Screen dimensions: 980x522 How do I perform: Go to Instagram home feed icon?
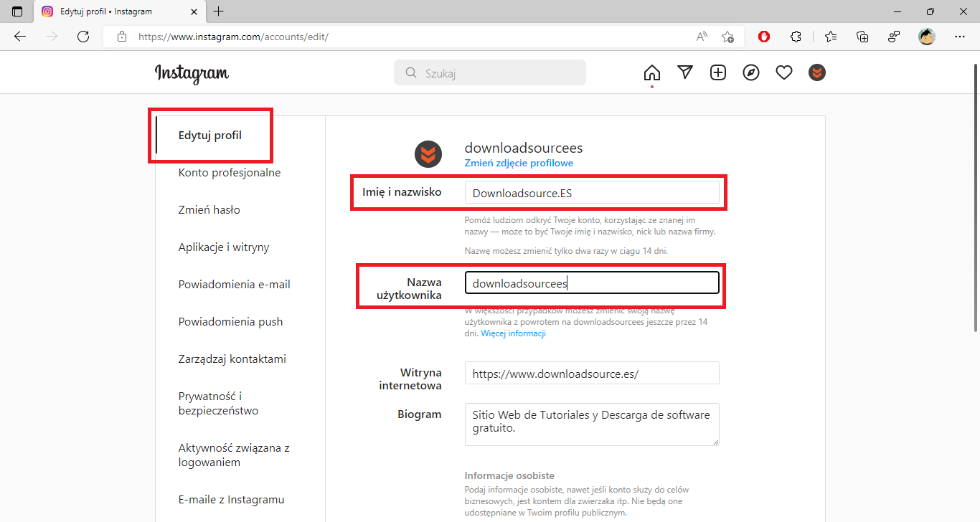coord(651,72)
